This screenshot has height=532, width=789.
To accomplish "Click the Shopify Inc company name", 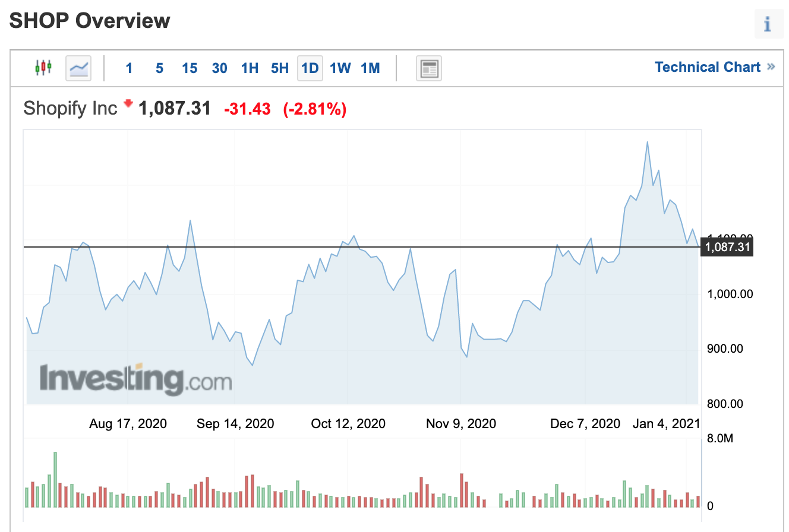I will pos(70,109).
